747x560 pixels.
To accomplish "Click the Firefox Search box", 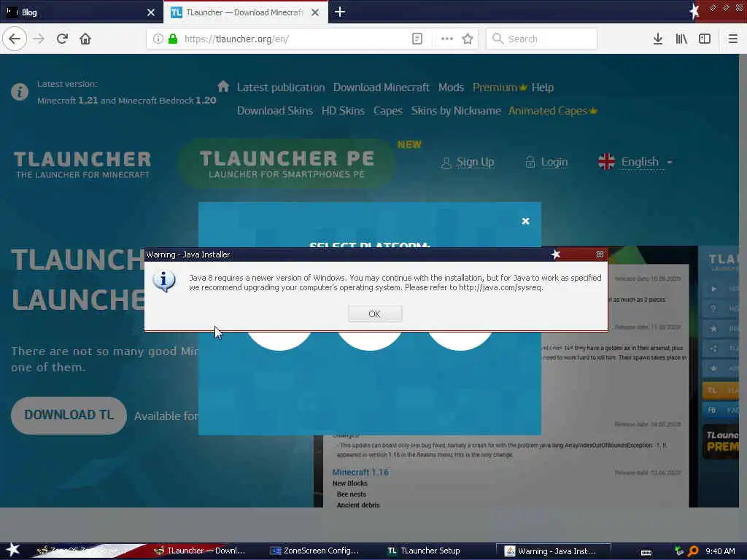I will pyautogui.click(x=542, y=39).
